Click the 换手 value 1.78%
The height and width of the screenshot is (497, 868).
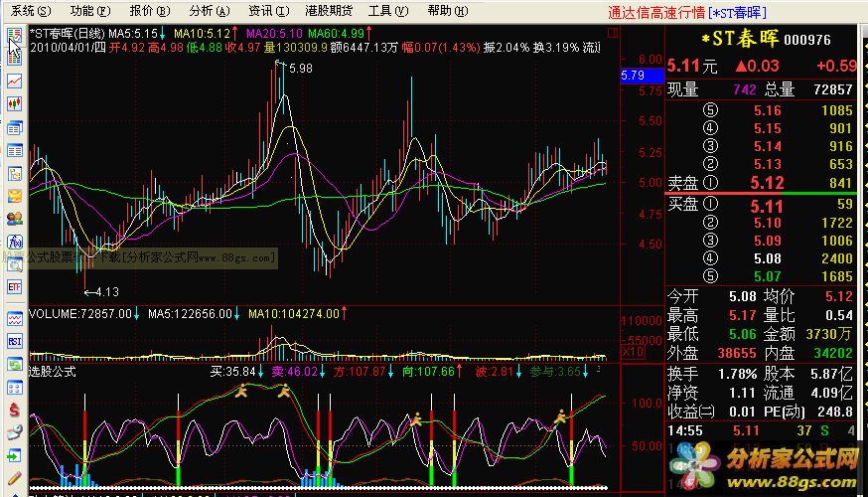(737, 375)
